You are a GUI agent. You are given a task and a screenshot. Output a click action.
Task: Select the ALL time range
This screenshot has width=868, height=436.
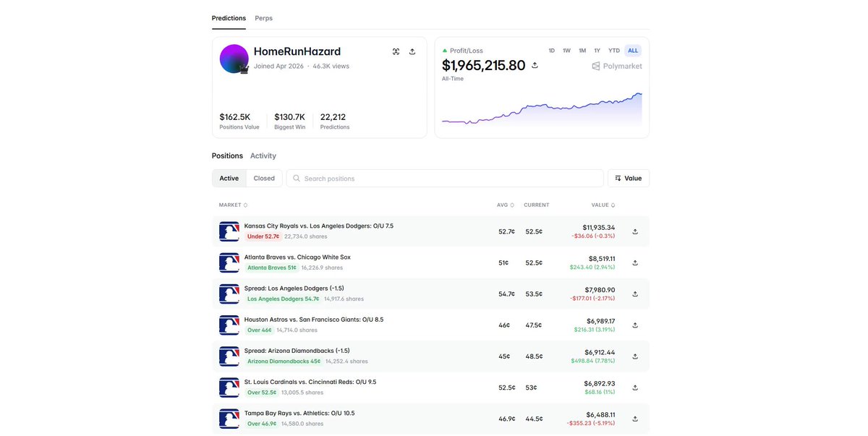tap(633, 51)
